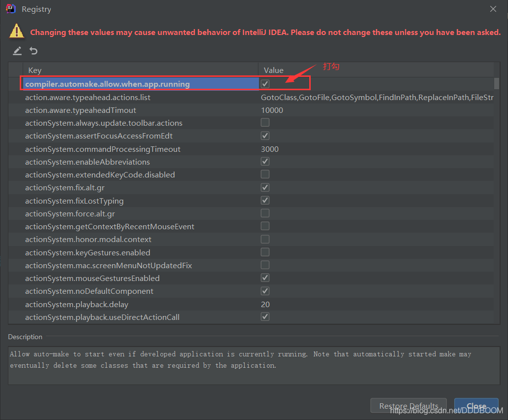Screen dimensions: 508x420
Task: Click the Restore Defaults button
Action: pyautogui.click(x=408, y=406)
